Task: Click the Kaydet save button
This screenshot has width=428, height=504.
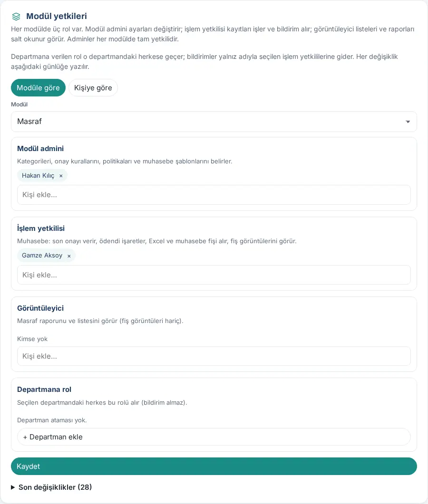Action: point(214,466)
